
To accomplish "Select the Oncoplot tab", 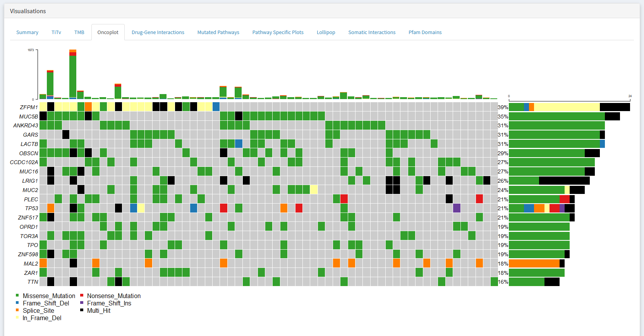I will (108, 33).
